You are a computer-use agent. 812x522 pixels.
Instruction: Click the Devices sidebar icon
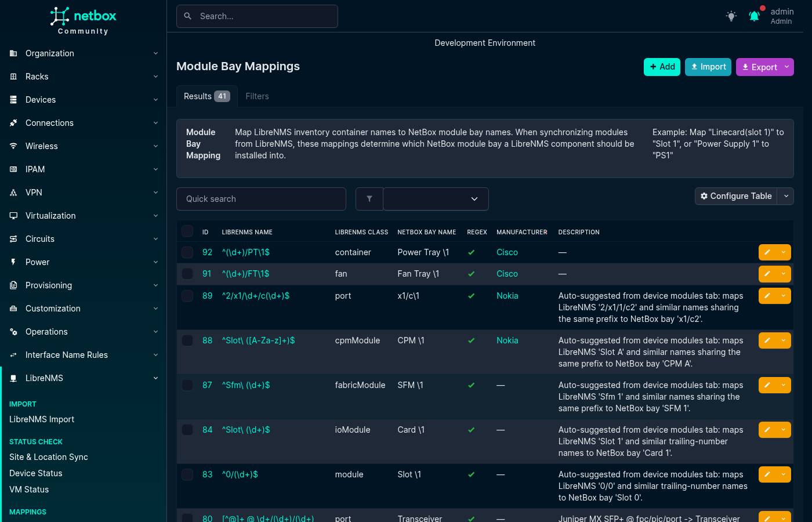(13, 100)
